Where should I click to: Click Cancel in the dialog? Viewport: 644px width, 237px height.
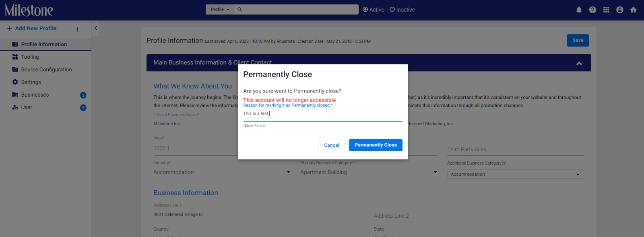332,145
